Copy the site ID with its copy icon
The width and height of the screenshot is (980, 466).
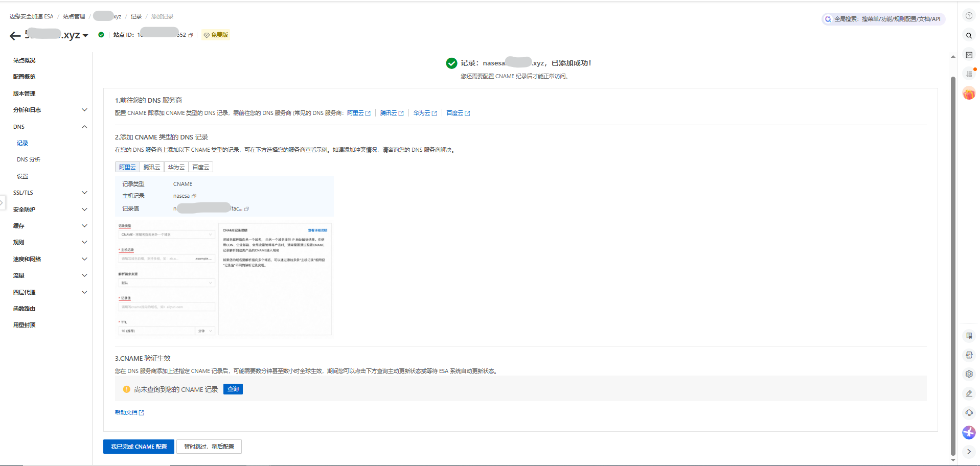click(x=191, y=35)
